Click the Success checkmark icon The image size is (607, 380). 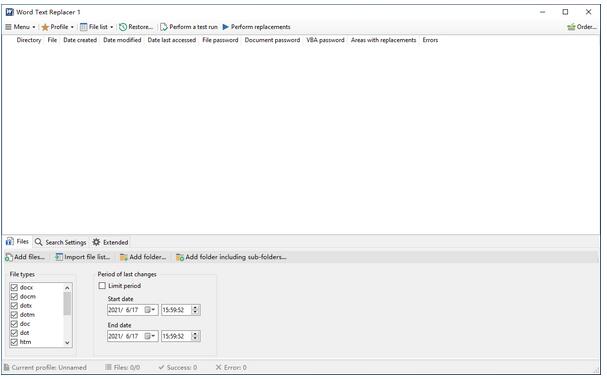(x=161, y=367)
